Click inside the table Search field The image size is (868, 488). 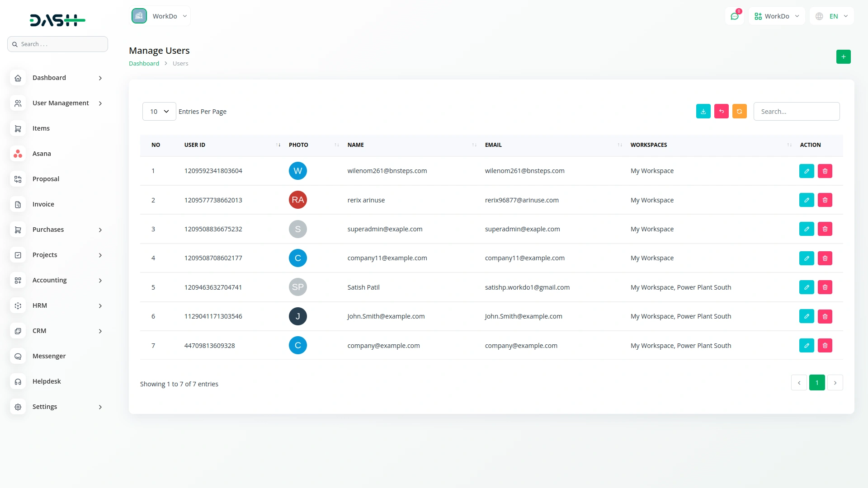[x=797, y=111]
